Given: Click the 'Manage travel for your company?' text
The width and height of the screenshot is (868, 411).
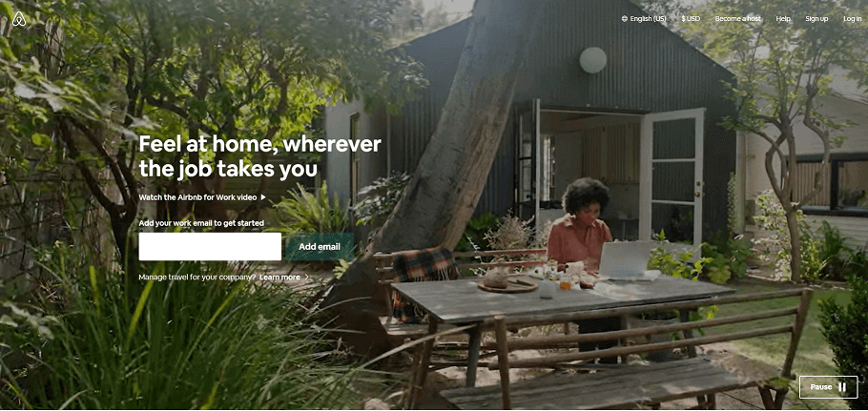Looking at the screenshot, I should pos(197,277).
